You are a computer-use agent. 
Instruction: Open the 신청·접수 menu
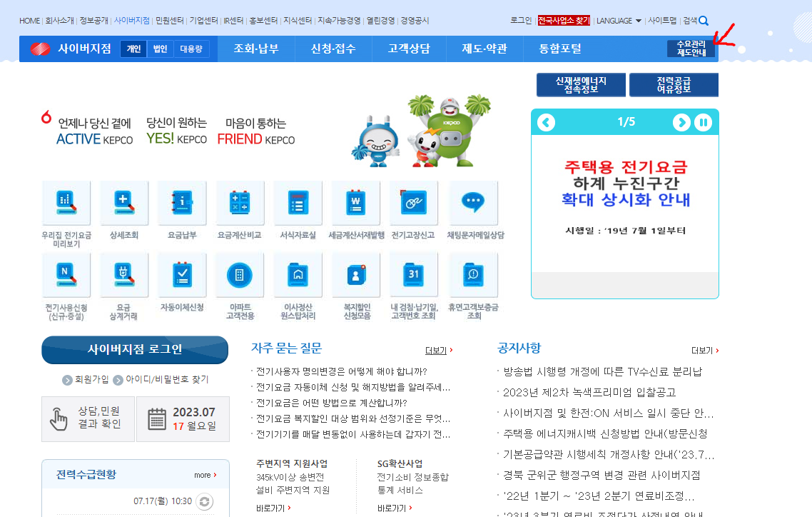click(x=333, y=49)
